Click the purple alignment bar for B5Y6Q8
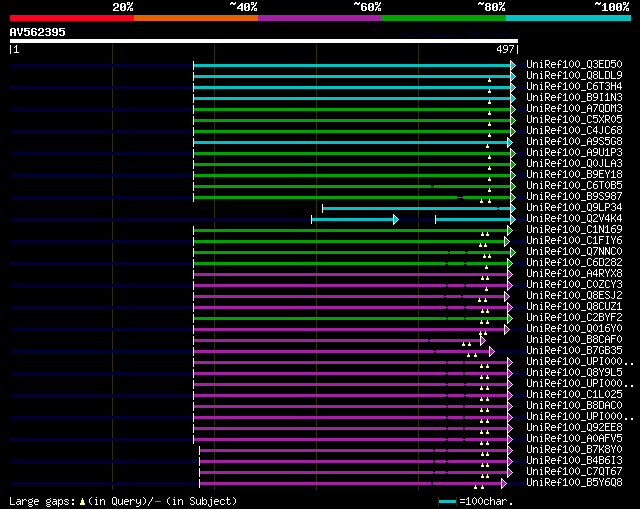This screenshot has width=640, height=509. [351, 484]
